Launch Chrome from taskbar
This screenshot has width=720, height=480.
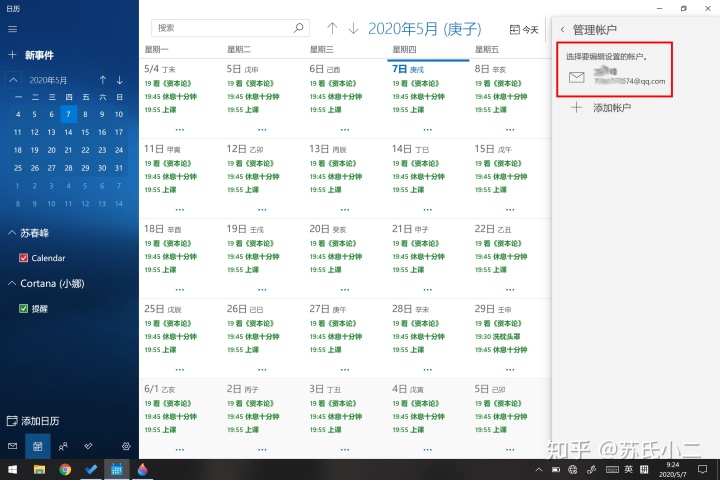65,469
